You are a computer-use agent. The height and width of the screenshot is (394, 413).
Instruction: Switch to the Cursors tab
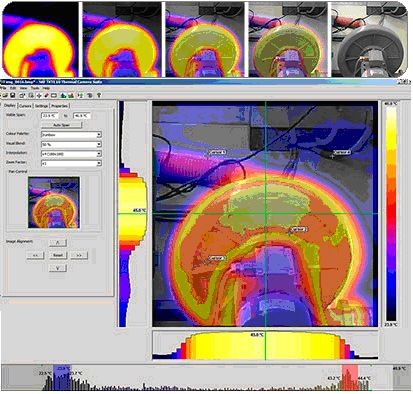25,106
